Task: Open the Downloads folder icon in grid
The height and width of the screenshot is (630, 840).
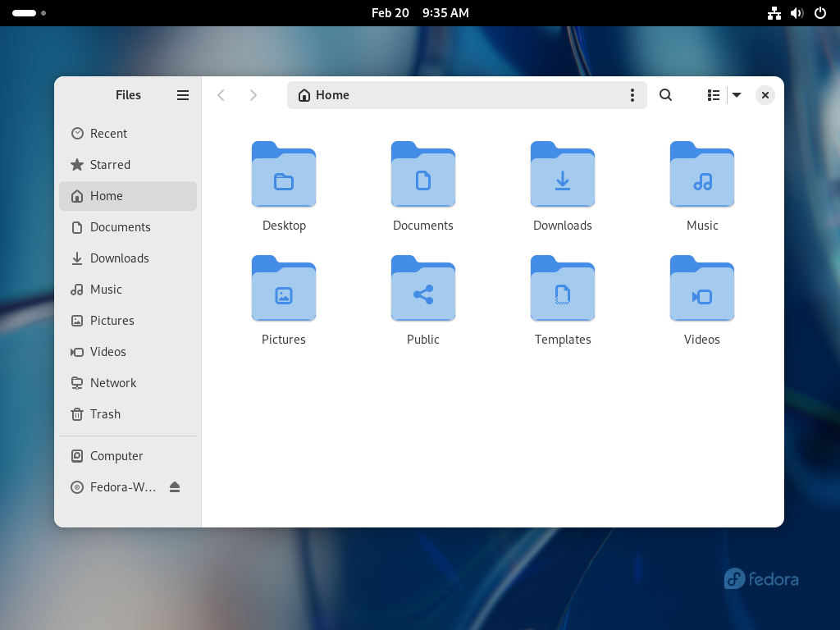Action: 563,174
